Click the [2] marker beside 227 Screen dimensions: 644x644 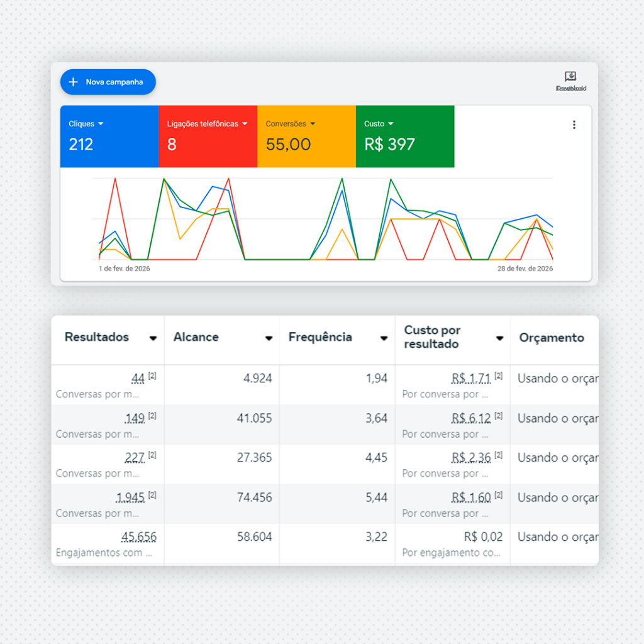152,455
